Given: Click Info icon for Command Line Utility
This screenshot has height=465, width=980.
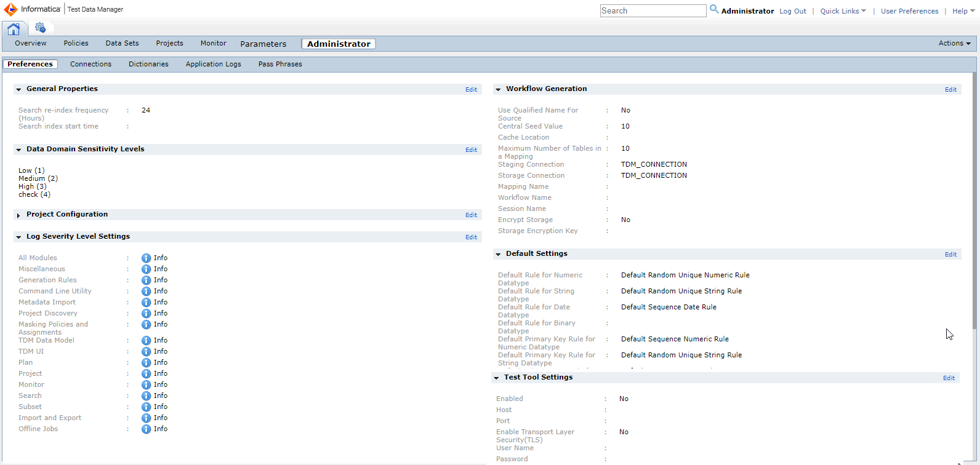Looking at the screenshot, I should (146, 292).
